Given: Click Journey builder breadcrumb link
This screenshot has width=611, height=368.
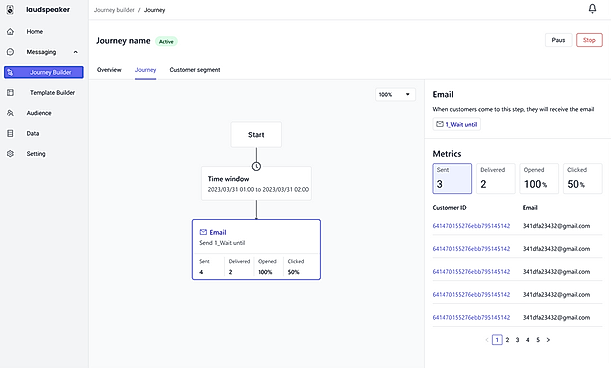Looking at the screenshot, I should point(114,10).
